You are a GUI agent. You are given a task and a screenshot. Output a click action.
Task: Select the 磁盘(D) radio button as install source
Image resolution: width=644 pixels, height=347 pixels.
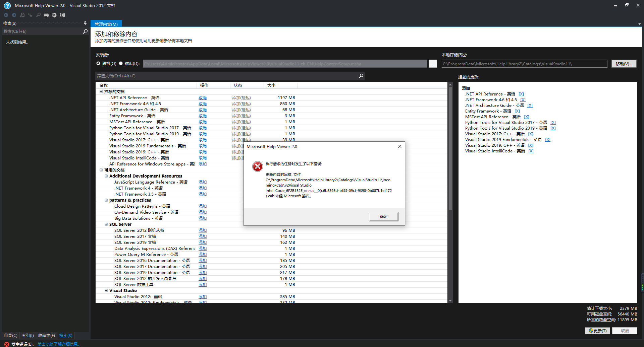[x=121, y=63]
